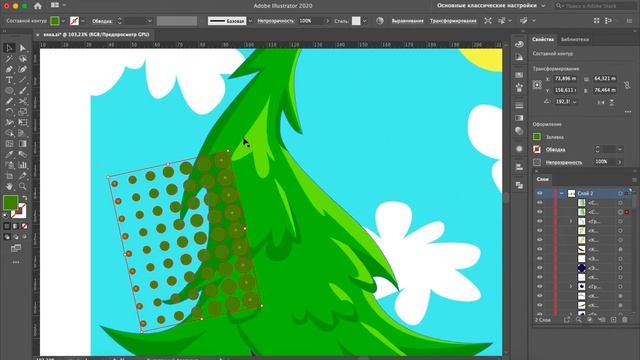Hide sublayer with dark blue circle thumbnail
The height and width of the screenshot is (360, 640).
tap(540, 268)
